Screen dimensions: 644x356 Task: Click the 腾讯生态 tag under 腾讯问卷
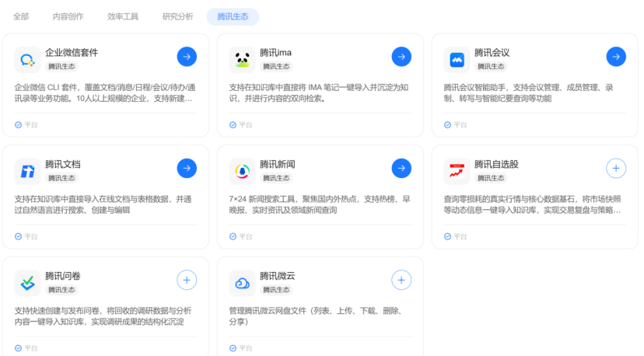tap(61, 290)
